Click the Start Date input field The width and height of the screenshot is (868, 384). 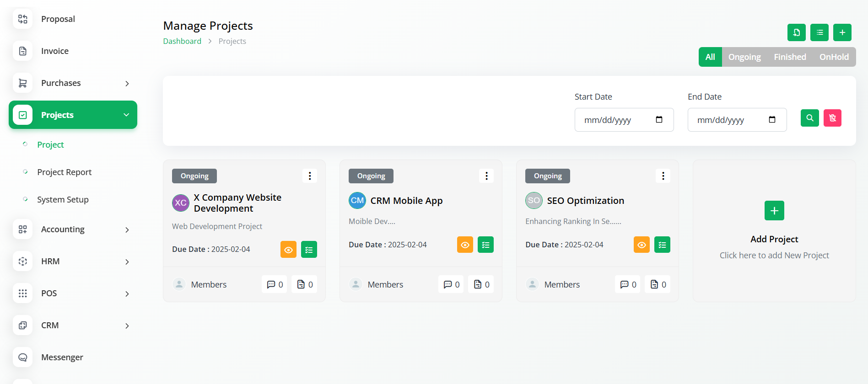point(624,120)
